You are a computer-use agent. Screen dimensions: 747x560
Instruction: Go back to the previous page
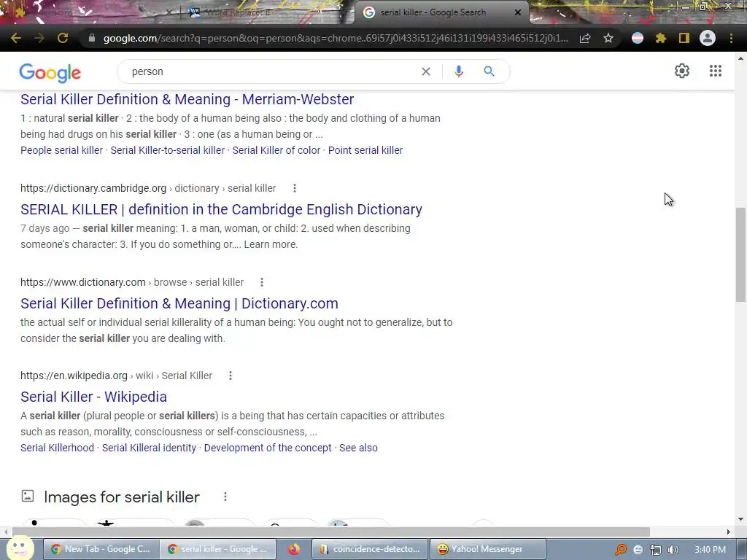click(x=16, y=38)
